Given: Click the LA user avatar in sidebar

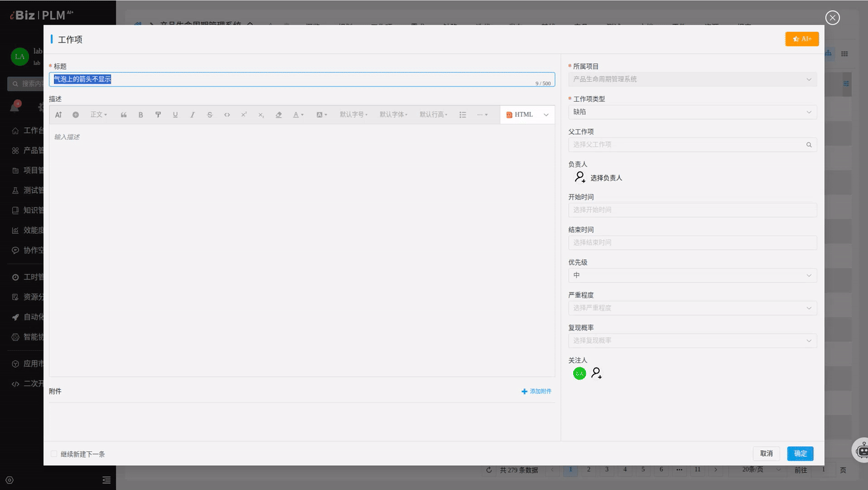Looking at the screenshot, I should (20, 57).
